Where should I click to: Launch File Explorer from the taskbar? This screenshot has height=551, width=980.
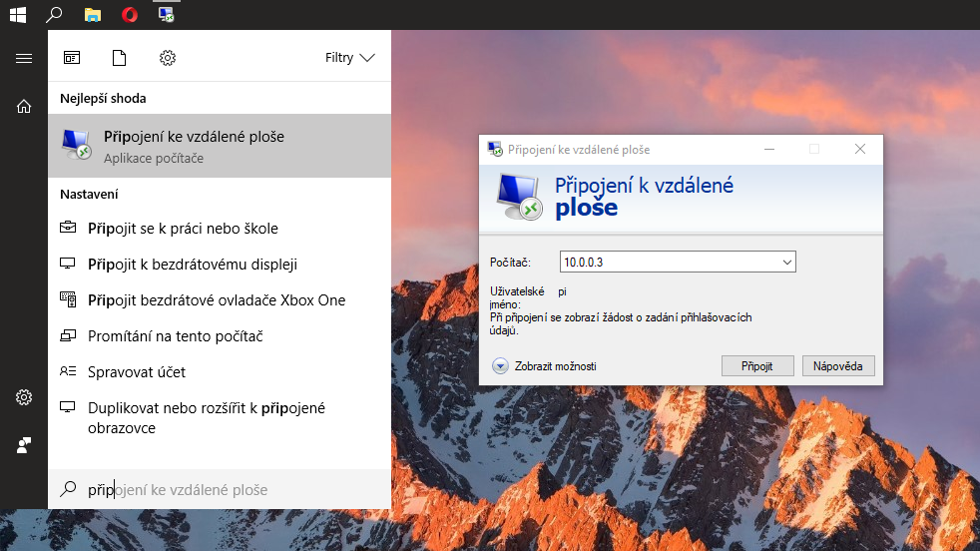click(x=93, y=14)
